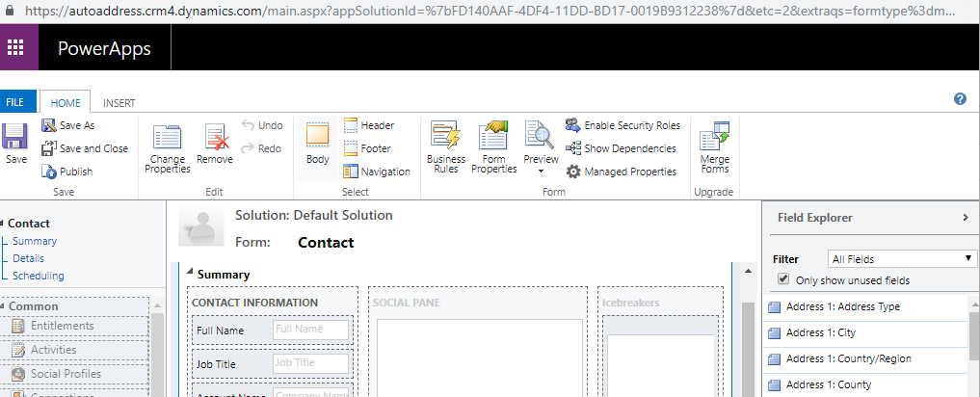Click the Full Name field box

310,330
